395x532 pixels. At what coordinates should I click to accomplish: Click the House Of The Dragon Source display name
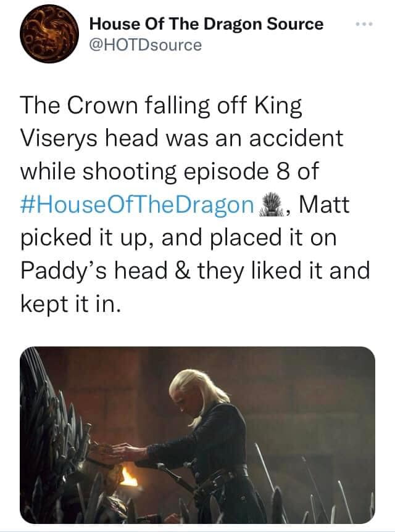pyautogui.click(x=206, y=24)
